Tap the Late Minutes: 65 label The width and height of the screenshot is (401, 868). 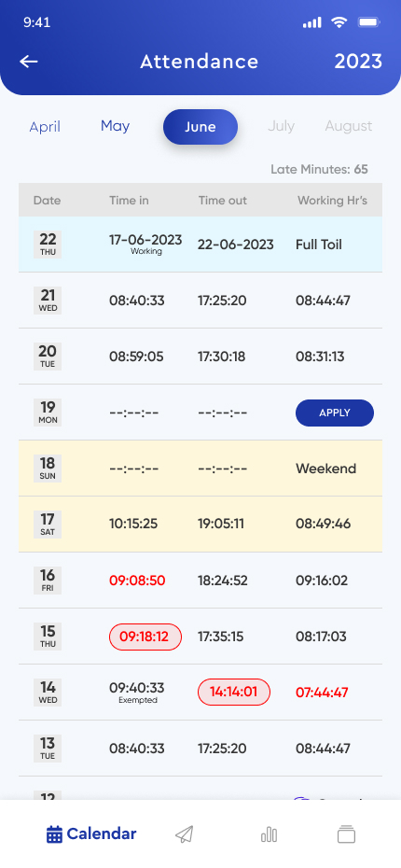(x=319, y=169)
